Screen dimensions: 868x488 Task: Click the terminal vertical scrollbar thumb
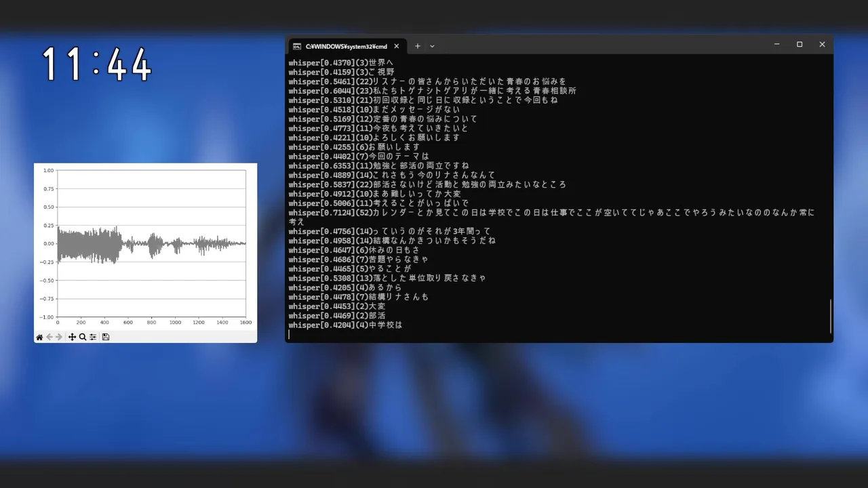[x=830, y=316]
